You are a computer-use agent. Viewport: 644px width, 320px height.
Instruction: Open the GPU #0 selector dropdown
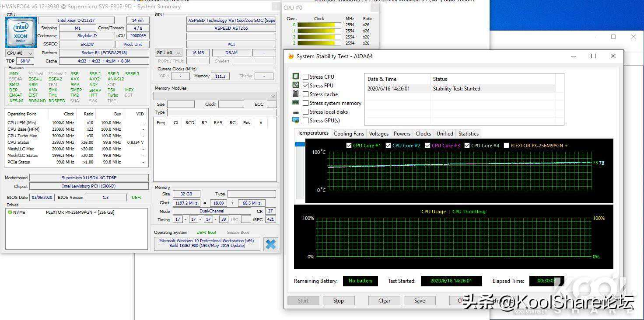pyautogui.click(x=168, y=53)
